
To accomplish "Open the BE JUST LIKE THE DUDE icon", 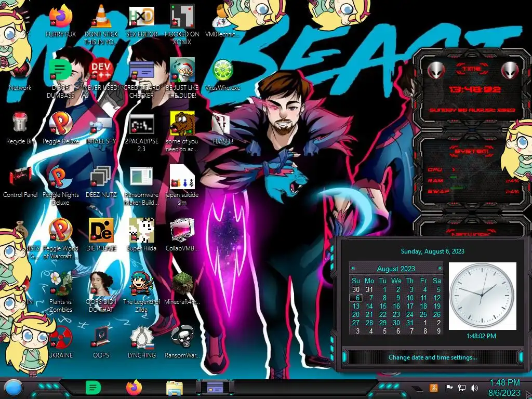I will coord(182,71).
